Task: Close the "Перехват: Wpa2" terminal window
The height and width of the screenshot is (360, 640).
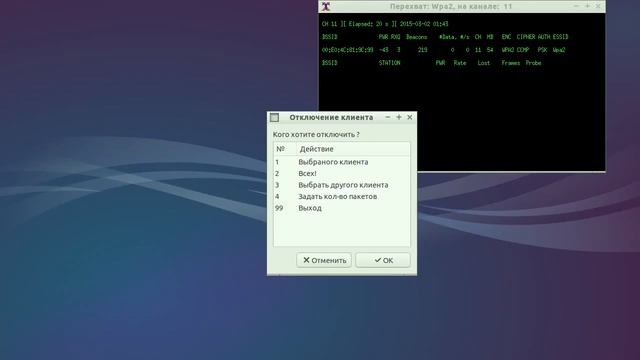Action: click(x=598, y=6)
